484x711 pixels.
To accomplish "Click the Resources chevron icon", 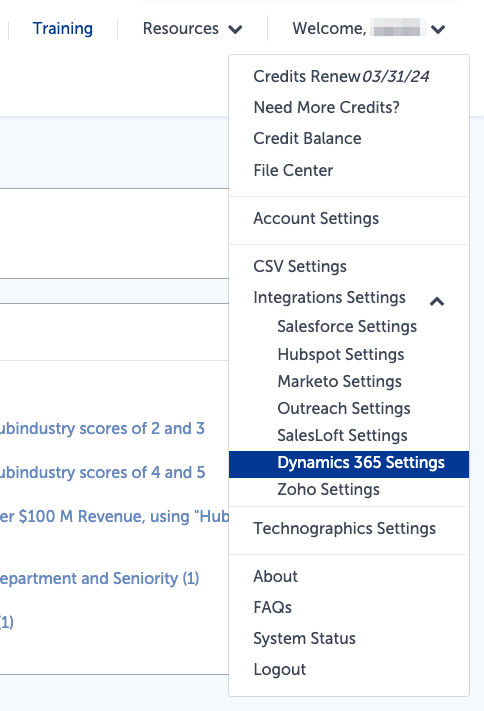I will [x=235, y=30].
